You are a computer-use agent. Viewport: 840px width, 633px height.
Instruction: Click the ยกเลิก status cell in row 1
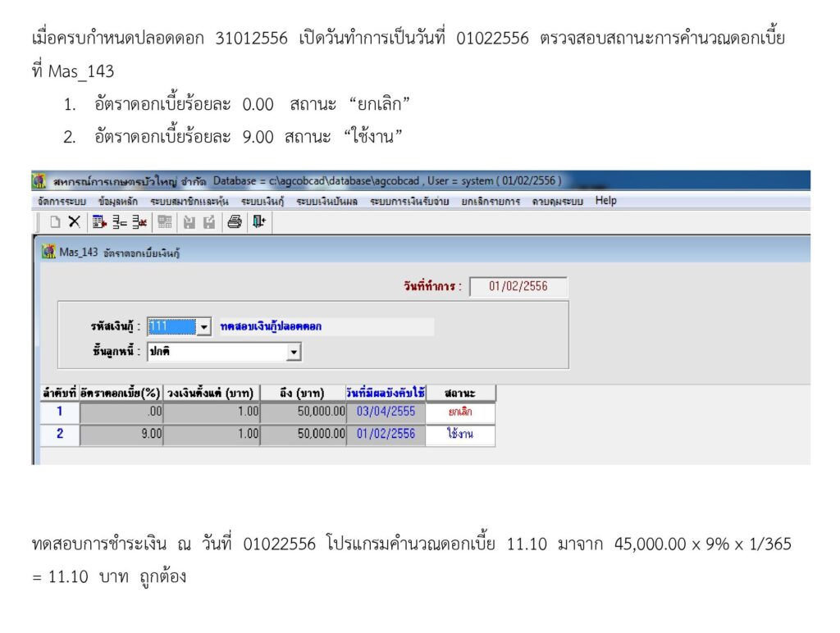[460, 412]
